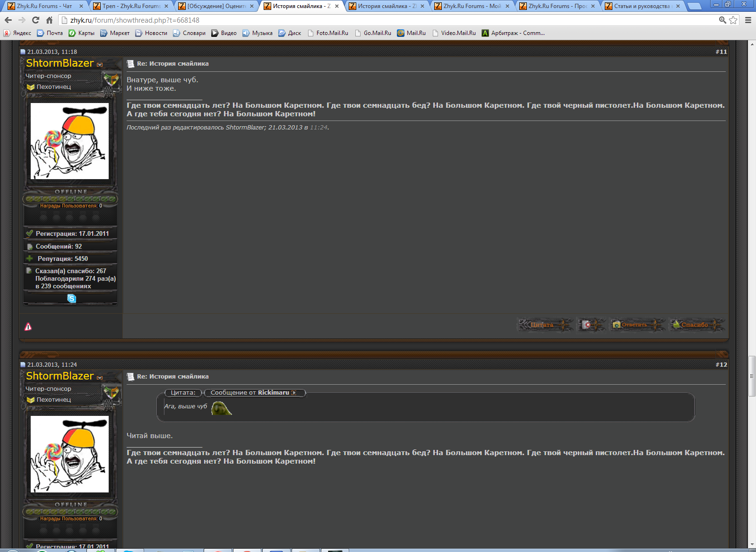
Task: Open the Chrome menu button
Action: point(748,20)
